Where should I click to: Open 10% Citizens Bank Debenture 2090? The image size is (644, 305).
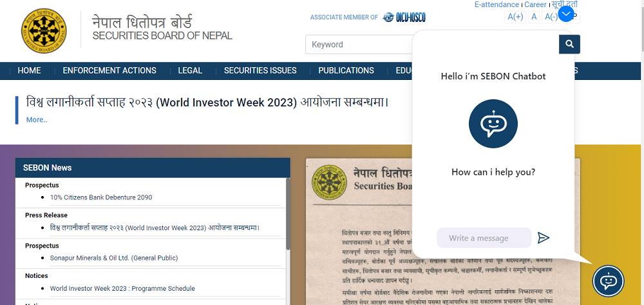tap(101, 197)
